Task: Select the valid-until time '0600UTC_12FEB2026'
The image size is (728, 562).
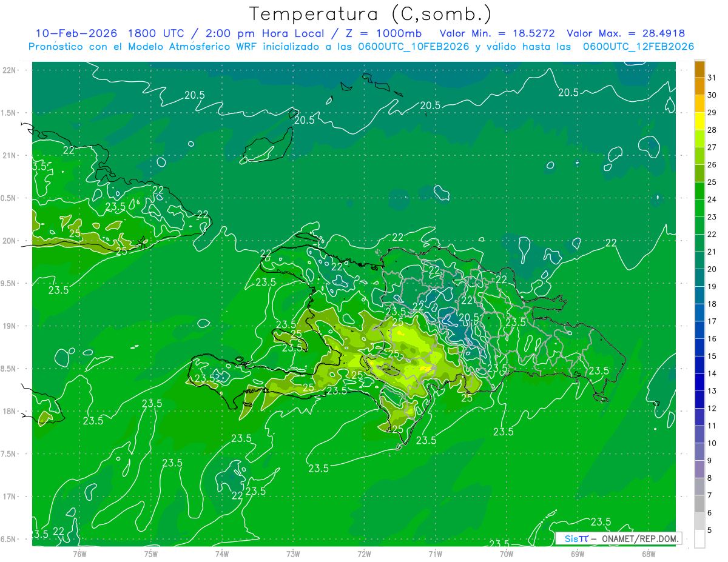Action: [x=638, y=47]
